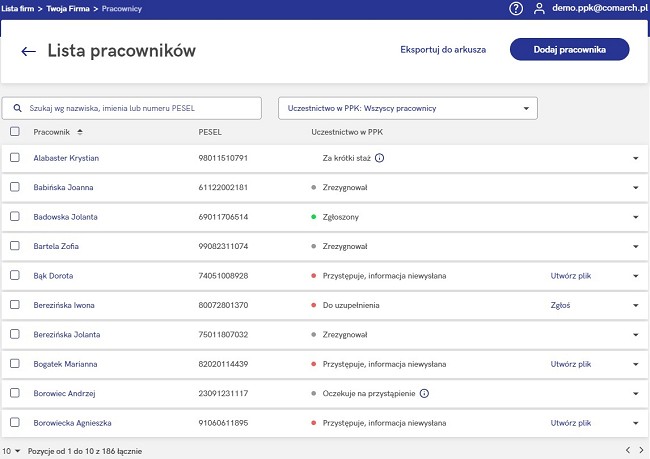The height and width of the screenshot is (459, 650).
Task: Go to next page arrow
Action: click(641, 450)
